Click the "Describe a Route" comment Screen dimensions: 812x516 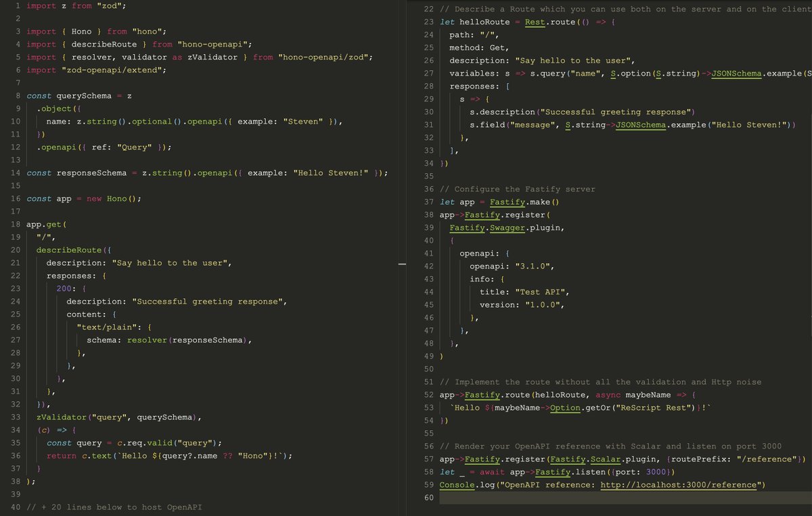pos(625,9)
